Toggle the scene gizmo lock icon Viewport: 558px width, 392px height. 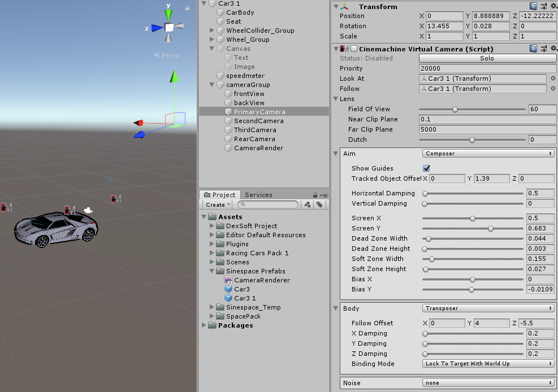click(187, 7)
